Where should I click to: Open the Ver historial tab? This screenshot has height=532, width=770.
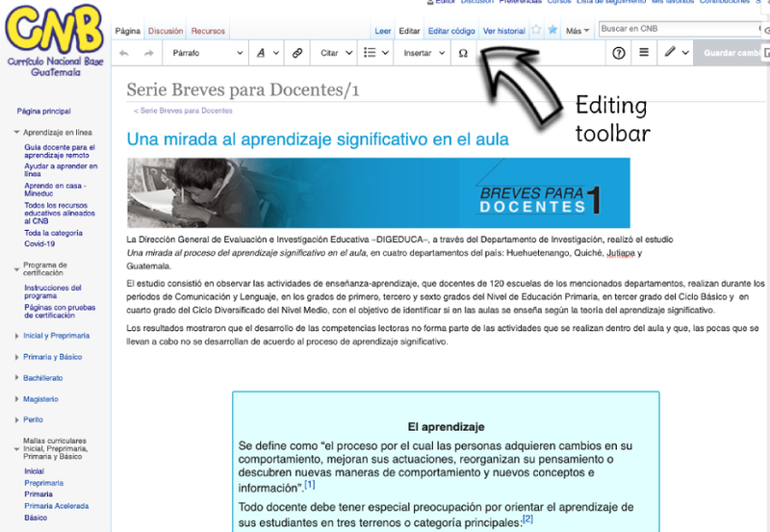tap(503, 31)
